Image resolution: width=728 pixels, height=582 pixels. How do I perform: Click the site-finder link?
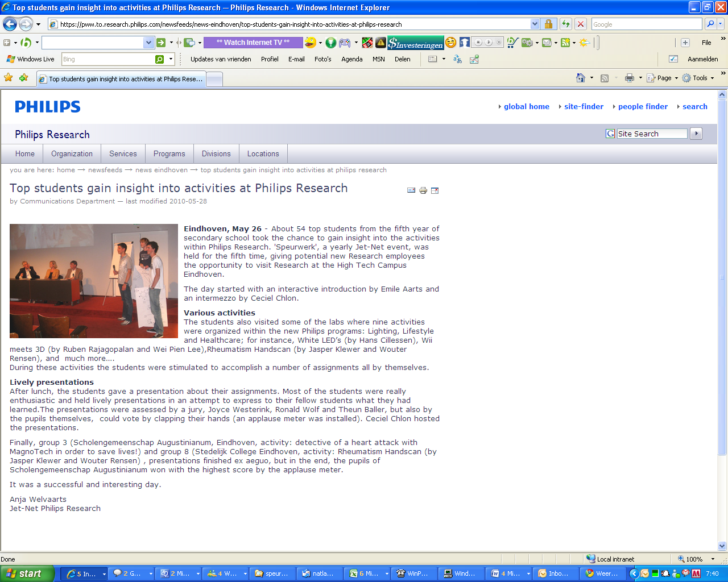pyautogui.click(x=584, y=106)
